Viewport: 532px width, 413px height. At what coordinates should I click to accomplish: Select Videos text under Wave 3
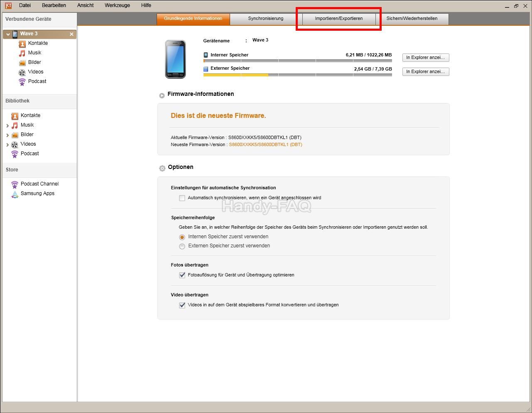[x=36, y=72]
